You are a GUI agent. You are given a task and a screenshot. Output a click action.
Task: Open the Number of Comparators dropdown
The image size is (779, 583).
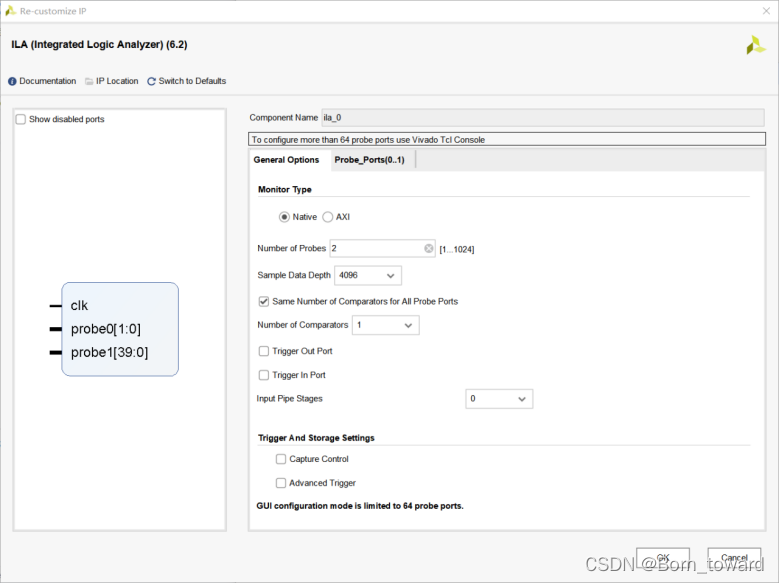[386, 325]
